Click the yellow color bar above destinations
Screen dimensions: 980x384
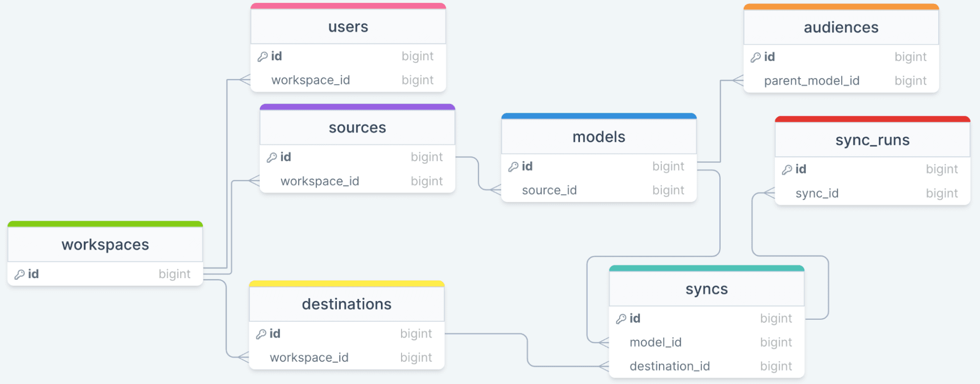pyautogui.click(x=347, y=284)
